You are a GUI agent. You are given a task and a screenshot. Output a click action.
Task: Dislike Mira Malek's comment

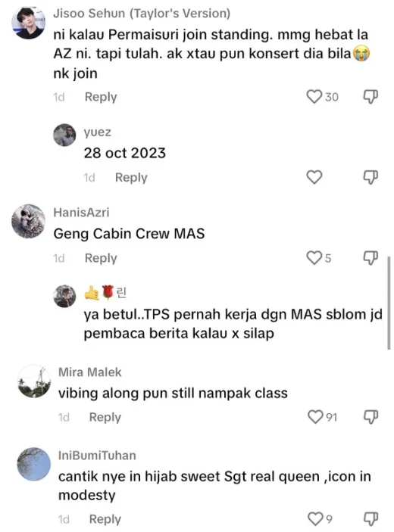click(371, 417)
